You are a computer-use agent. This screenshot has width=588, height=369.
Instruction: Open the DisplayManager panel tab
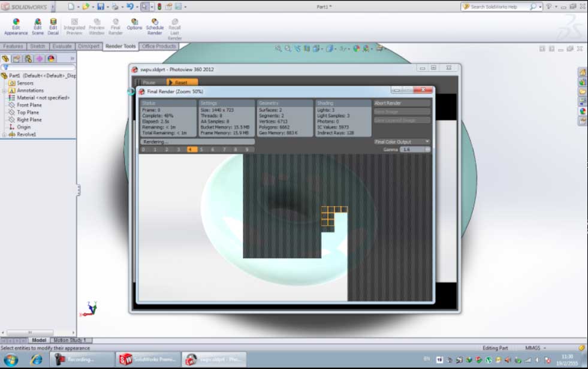(x=51, y=59)
